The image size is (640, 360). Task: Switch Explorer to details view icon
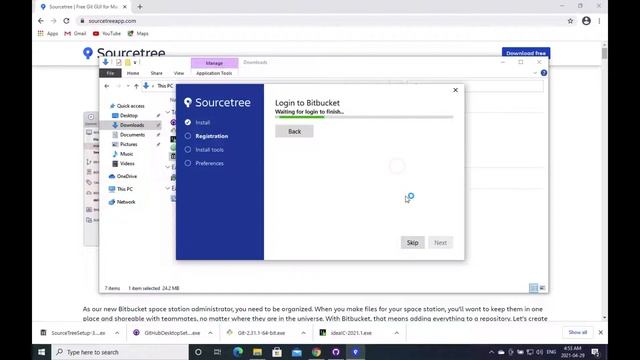click(533, 288)
